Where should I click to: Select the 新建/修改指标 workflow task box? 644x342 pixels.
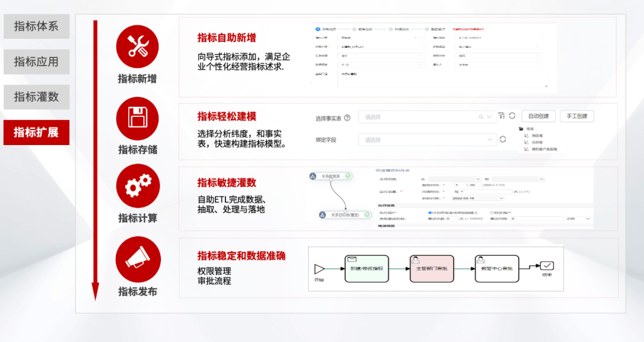(x=367, y=269)
